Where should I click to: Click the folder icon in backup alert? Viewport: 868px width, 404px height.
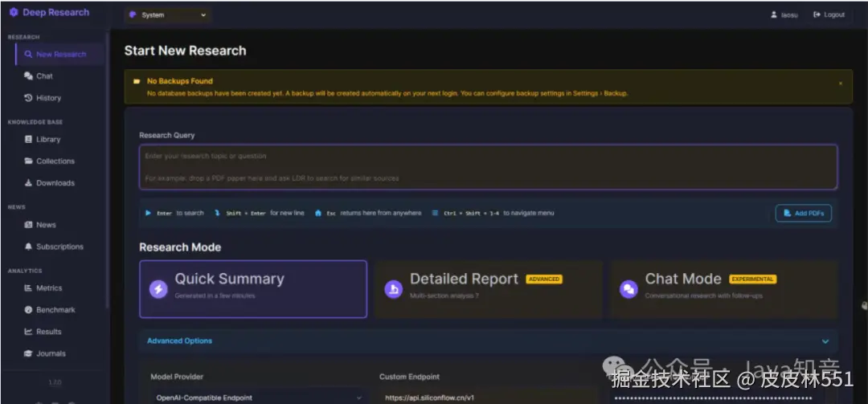(x=137, y=81)
